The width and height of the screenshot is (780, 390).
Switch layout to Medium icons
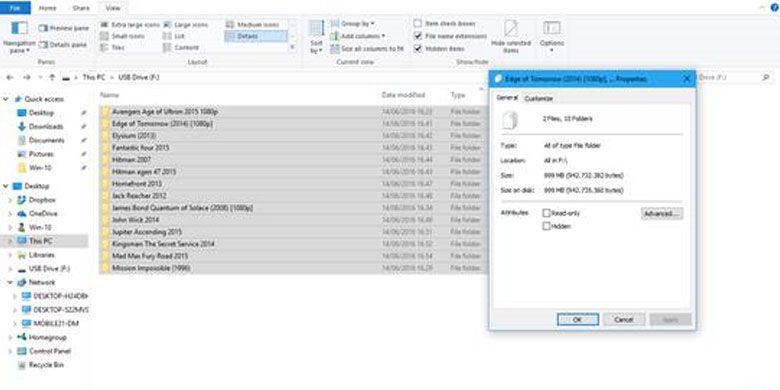(252, 24)
